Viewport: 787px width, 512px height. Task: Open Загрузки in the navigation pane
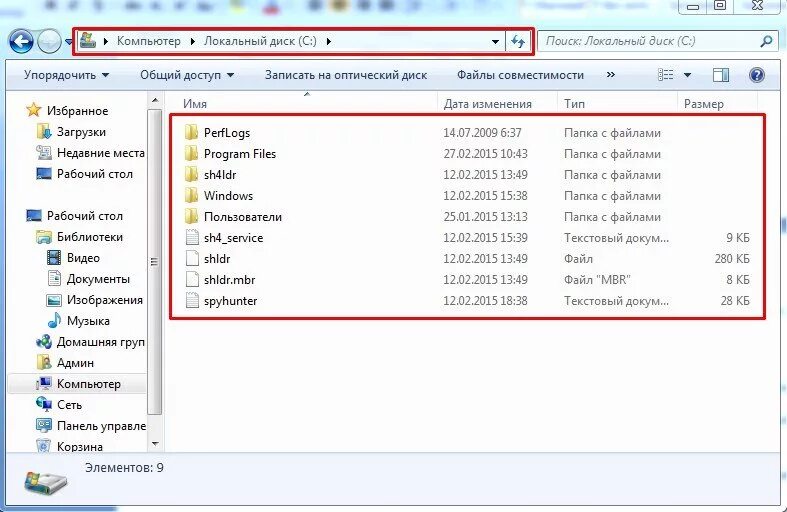(x=81, y=132)
